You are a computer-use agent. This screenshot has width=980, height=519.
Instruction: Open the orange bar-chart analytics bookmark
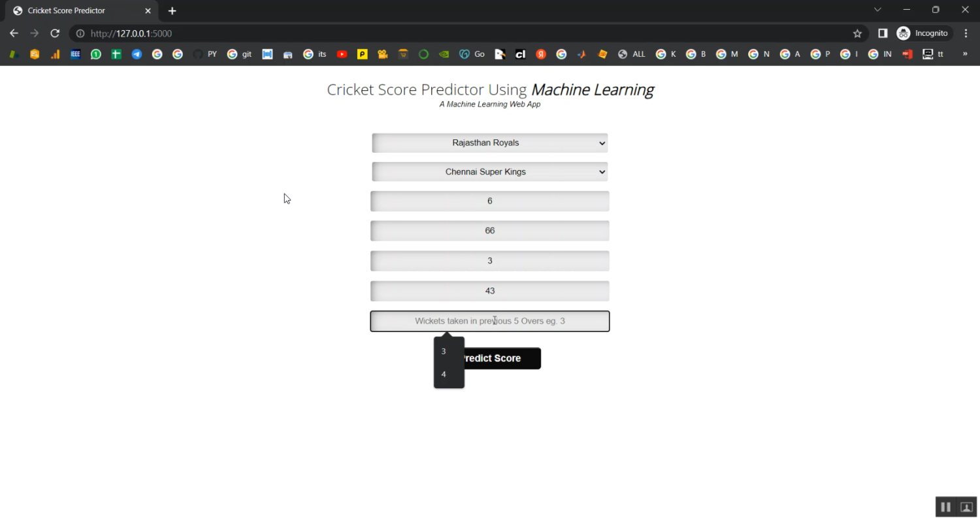[56, 54]
